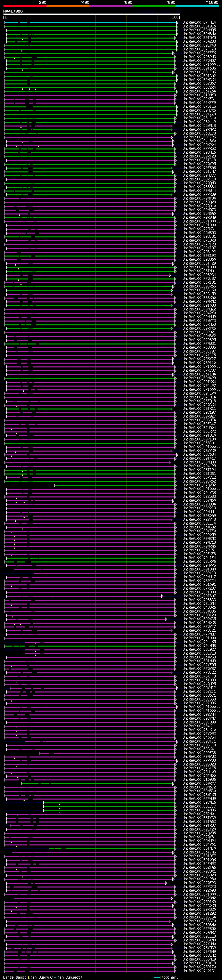The height and width of the screenshot is (980, 222).
Task: Select UniRef100_C4J8V0 entry
Action: [199, 141]
